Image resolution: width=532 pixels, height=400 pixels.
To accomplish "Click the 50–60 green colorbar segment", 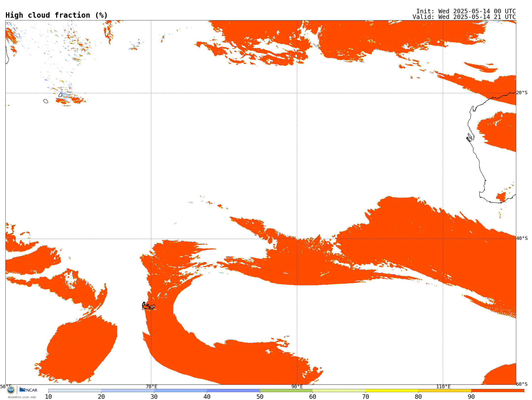I will point(286,391).
